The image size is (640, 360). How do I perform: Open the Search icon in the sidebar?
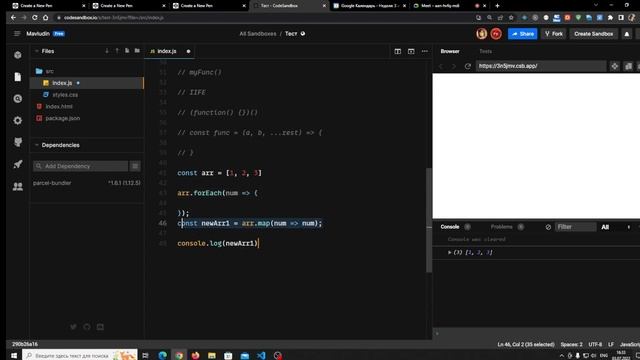pos(18,99)
